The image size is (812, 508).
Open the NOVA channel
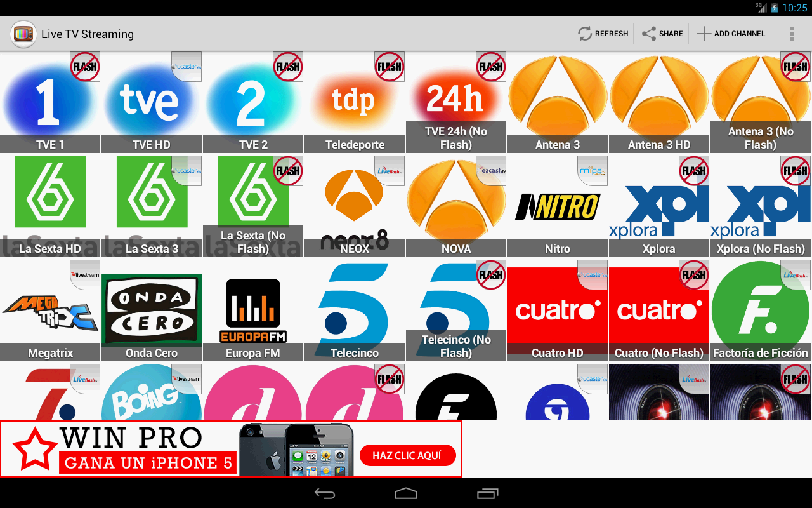point(456,206)
